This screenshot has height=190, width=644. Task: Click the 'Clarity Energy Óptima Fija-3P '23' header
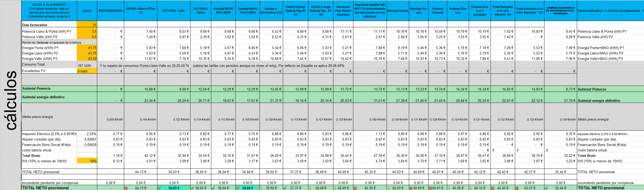(296, 11)
